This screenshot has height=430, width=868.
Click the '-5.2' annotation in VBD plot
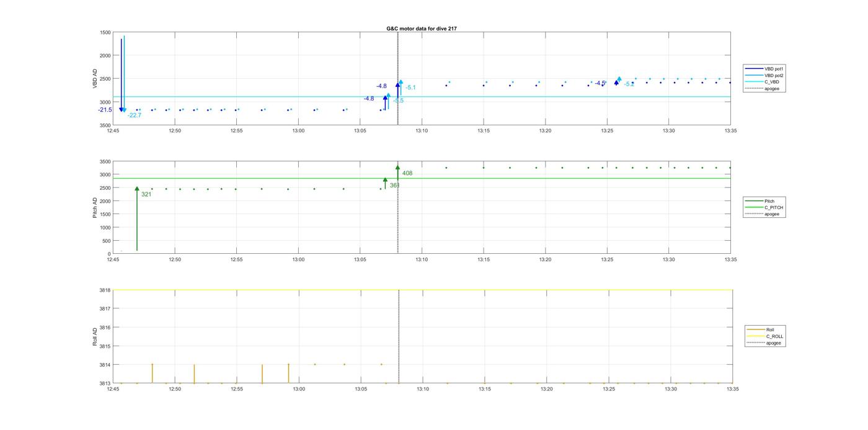(x=629, y=84)
